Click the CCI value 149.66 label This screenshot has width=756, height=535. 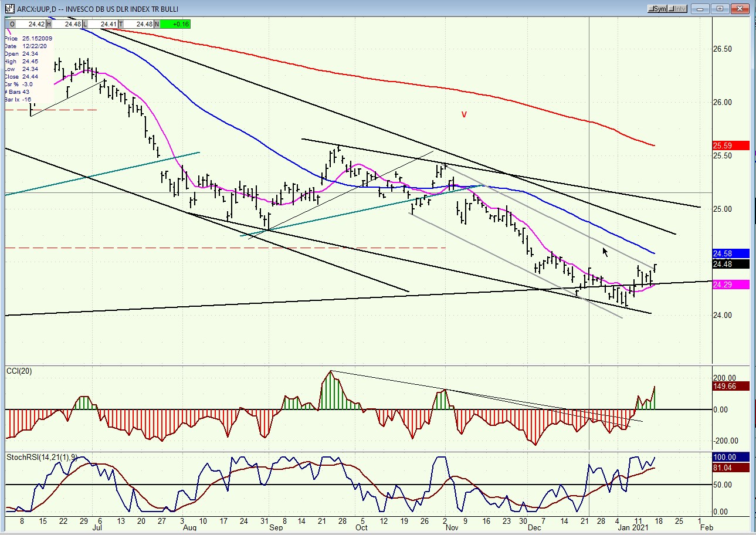point(730,386)
